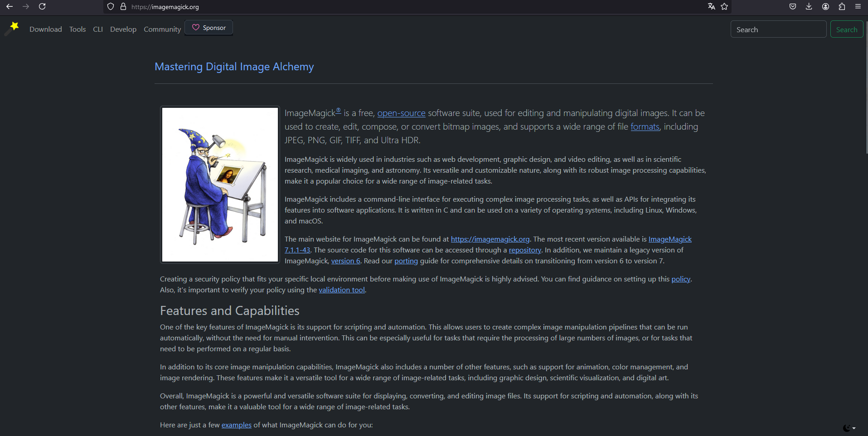Click the padlock site security icon
This screenshot has width=868, height=436.
[123, 6]
